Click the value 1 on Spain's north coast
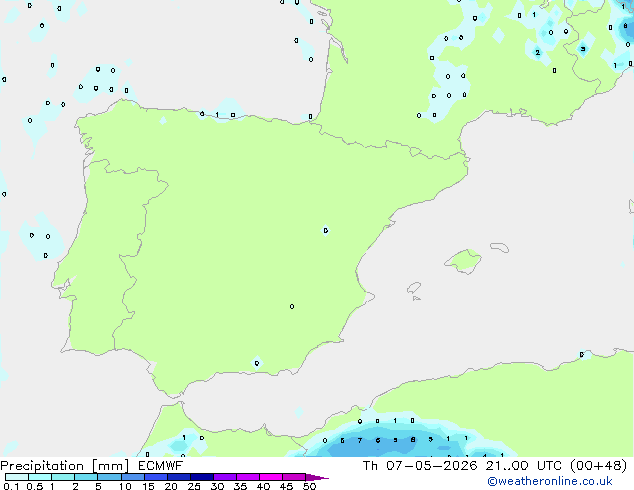Screen dimensions: 634x490 click(x=217, y=115)
